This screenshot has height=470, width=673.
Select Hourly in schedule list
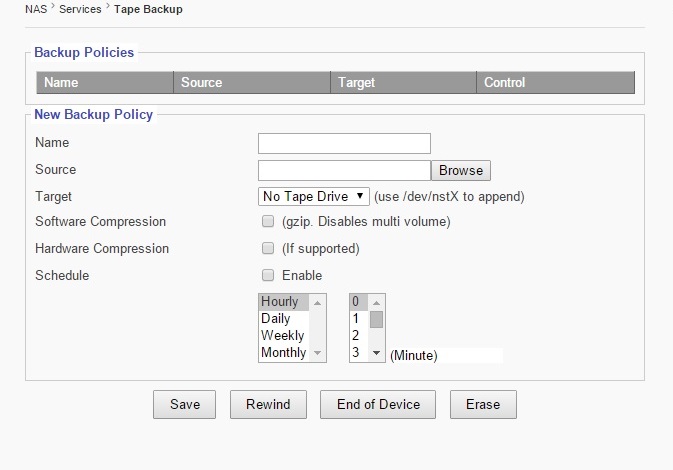[x=283, y=302]
